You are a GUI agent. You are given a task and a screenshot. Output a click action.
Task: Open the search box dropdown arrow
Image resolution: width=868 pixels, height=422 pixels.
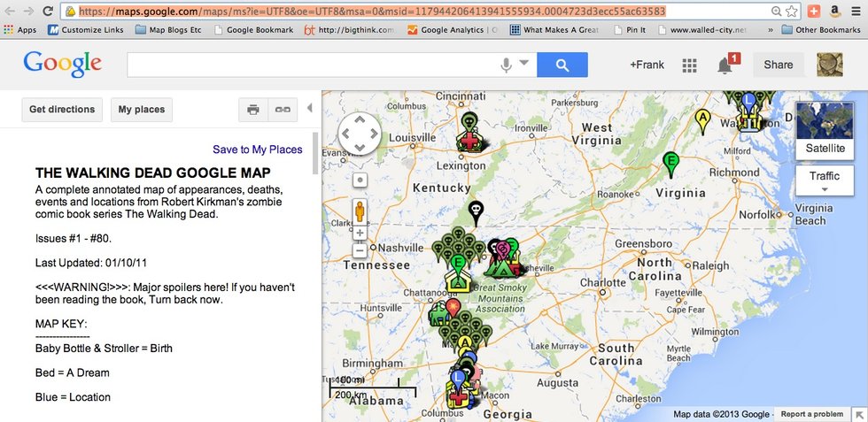point(524,63)
